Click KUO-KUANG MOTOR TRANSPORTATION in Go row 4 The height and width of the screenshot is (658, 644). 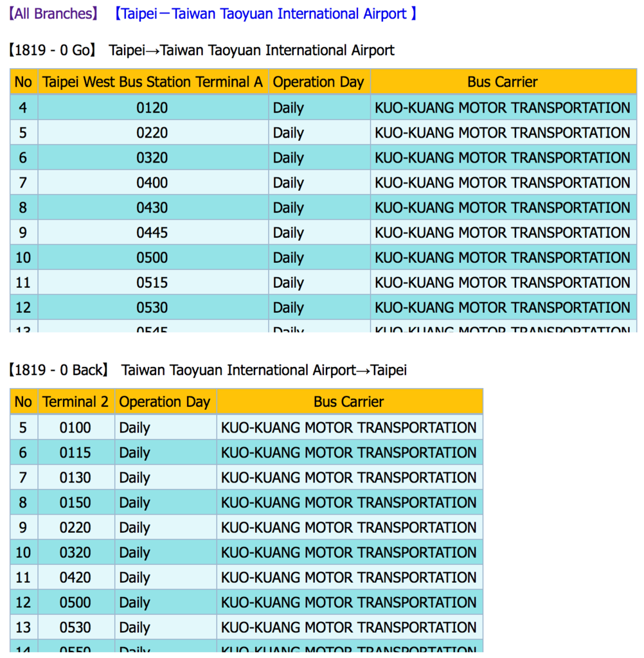point(503,108)
